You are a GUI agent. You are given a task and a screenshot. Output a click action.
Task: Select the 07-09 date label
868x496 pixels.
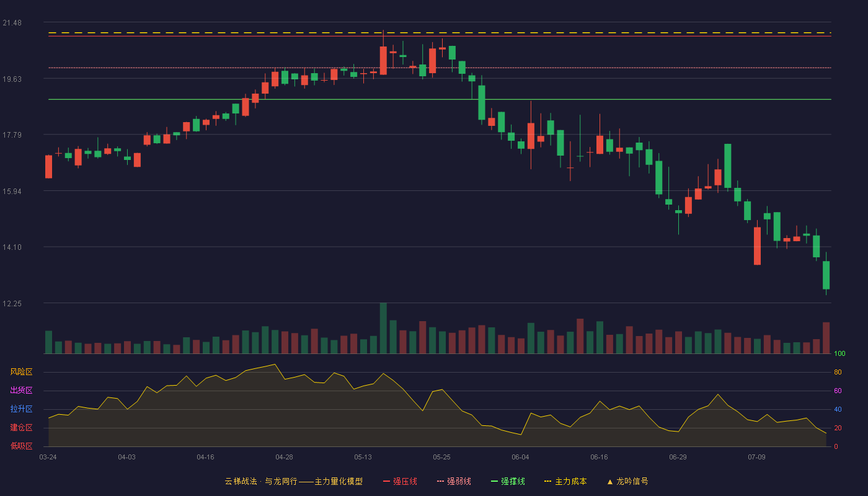(756, 457)
